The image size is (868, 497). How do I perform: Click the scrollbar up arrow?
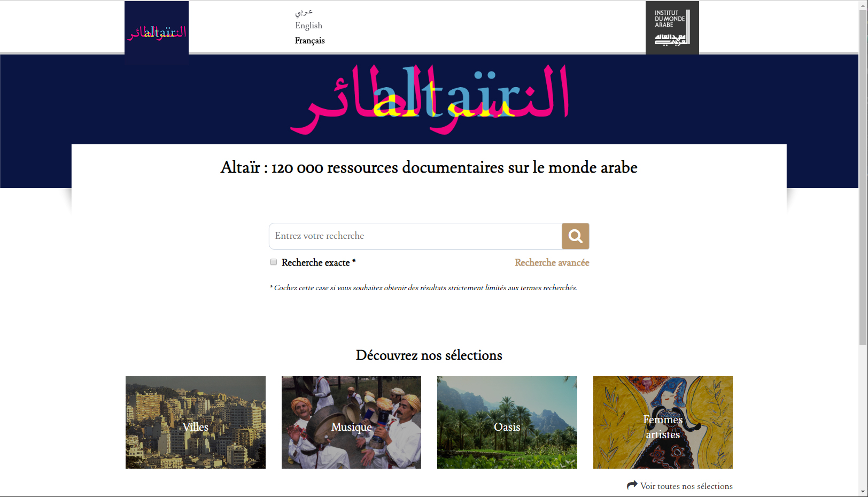(x=863, y=5)
